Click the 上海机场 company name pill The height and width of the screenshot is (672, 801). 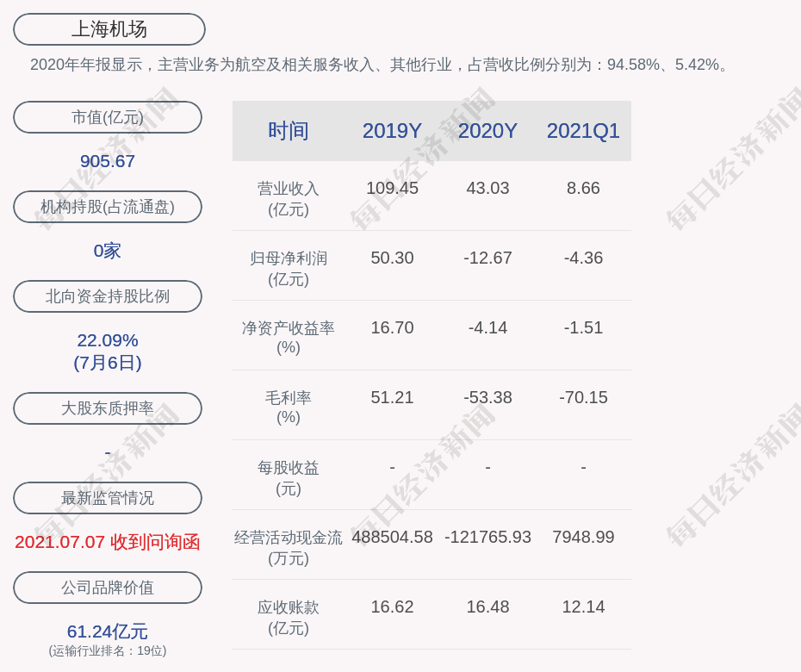pos(109,29)
